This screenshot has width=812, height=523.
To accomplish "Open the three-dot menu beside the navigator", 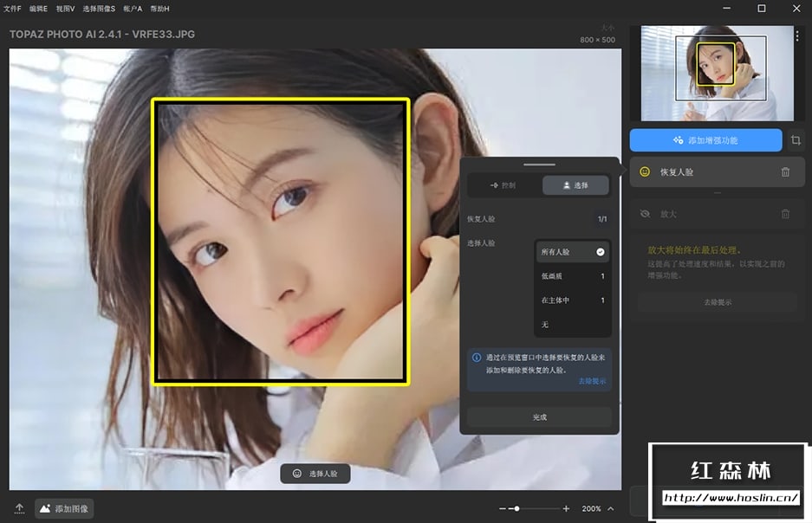I will pyautogui.click(x=797, y=36).
